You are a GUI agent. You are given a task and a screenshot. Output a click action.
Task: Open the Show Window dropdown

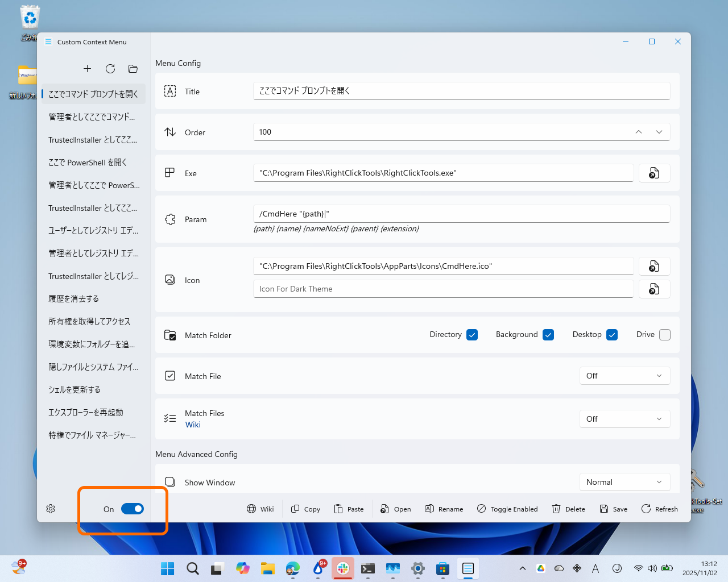pos(624,481)
